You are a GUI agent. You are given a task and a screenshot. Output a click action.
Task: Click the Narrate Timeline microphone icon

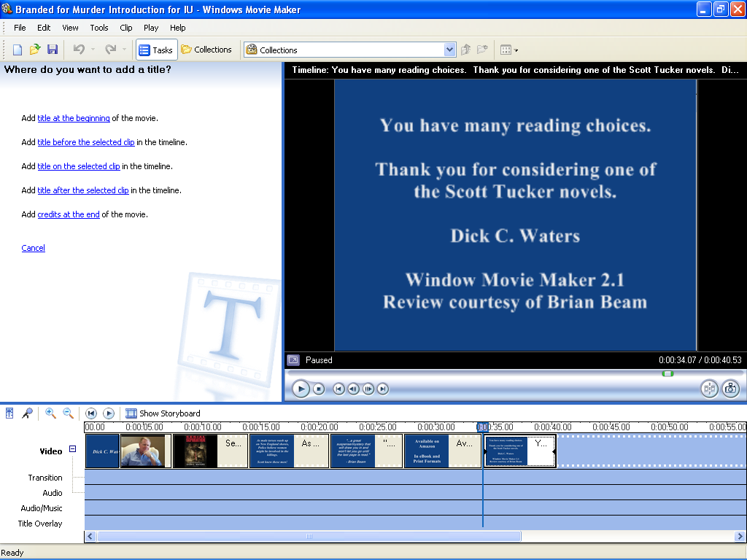tap(27, 413)
